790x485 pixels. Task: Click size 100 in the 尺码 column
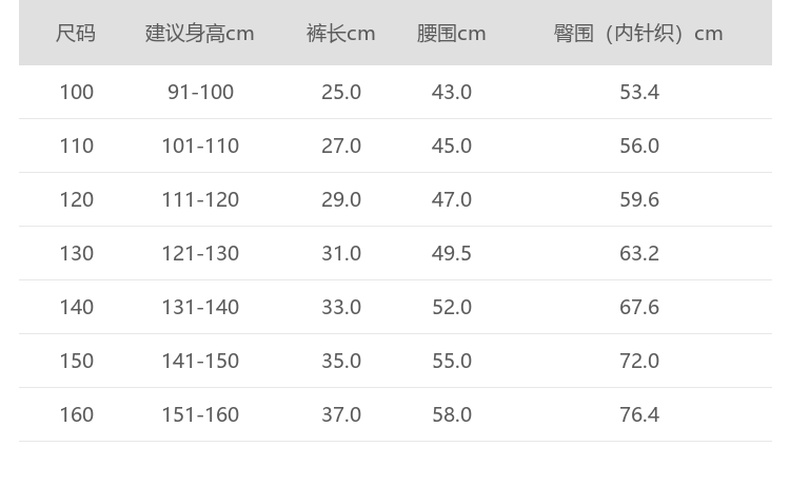tap(76, 92)
